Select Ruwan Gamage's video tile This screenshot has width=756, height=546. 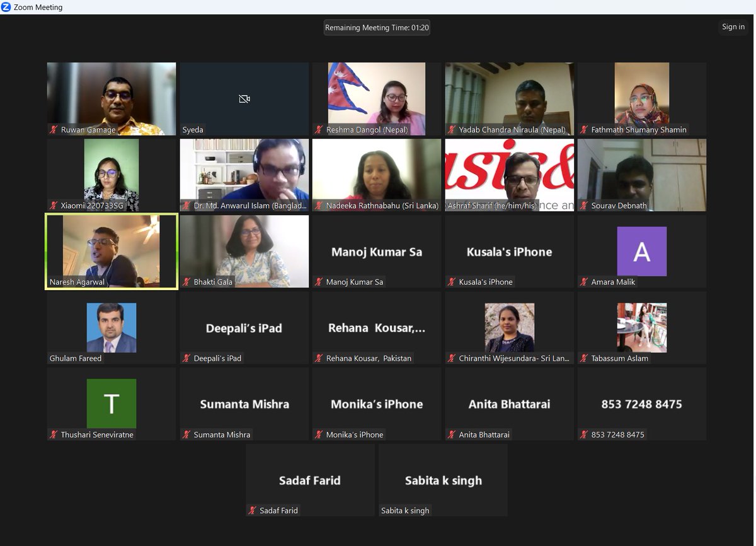112,98
